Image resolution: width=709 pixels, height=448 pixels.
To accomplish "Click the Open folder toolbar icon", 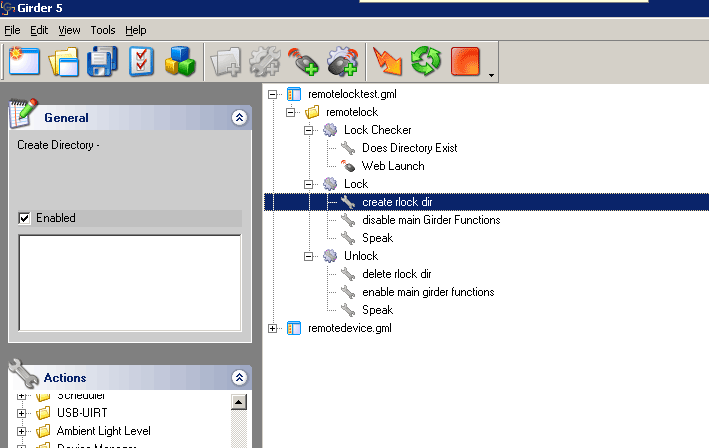I will coord(64,62).
